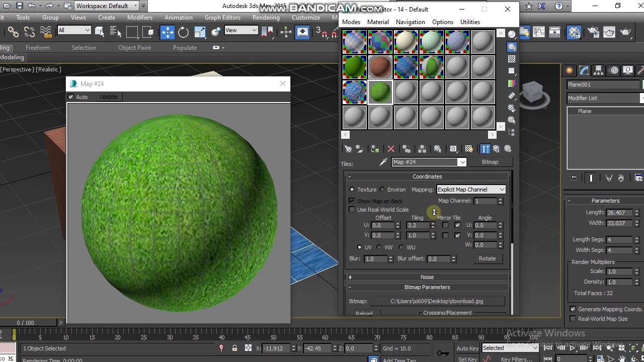Select the WU radio button
This screenshot has width=644, height=362.
click(401, 247)
